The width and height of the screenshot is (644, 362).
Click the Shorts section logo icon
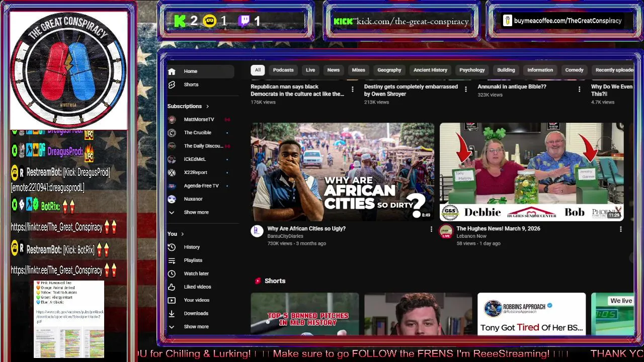click(258, 281)
